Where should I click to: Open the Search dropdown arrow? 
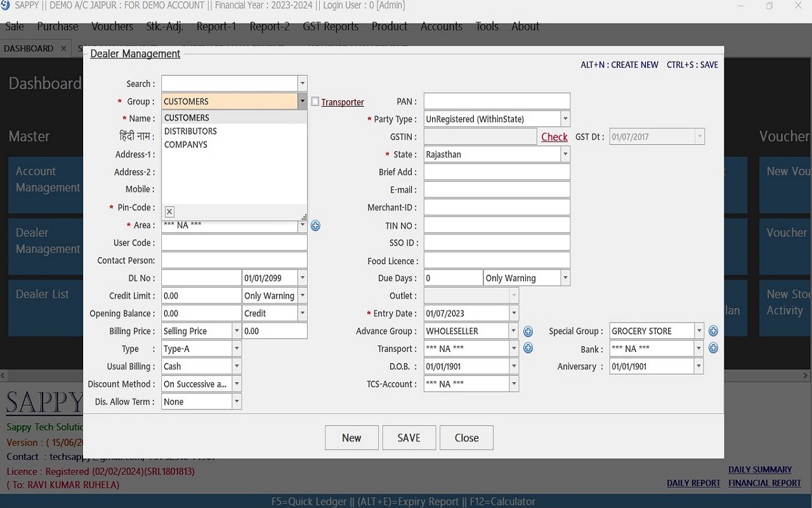click(x=303, y=83)
